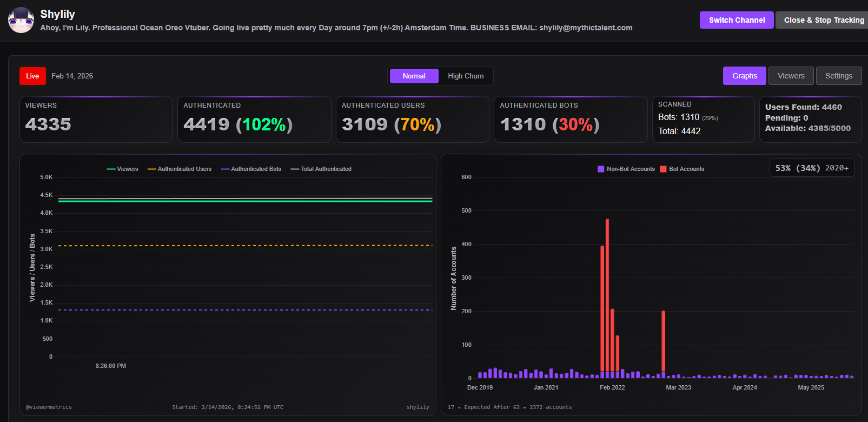The width and height of the screenshot is (868, 422).
Task: Select the Normal mode toggle
Action: 414,76
